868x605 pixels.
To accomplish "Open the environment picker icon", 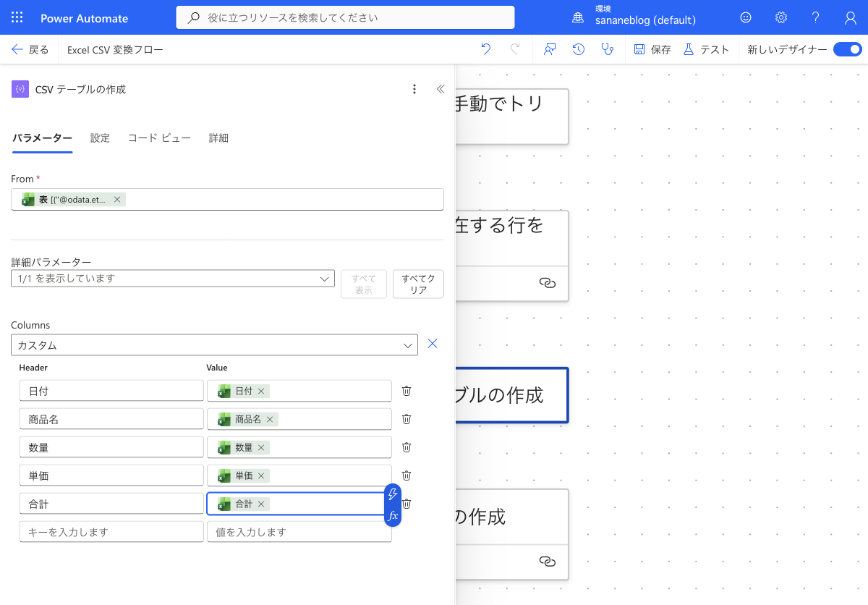I will tap(579, 18).
